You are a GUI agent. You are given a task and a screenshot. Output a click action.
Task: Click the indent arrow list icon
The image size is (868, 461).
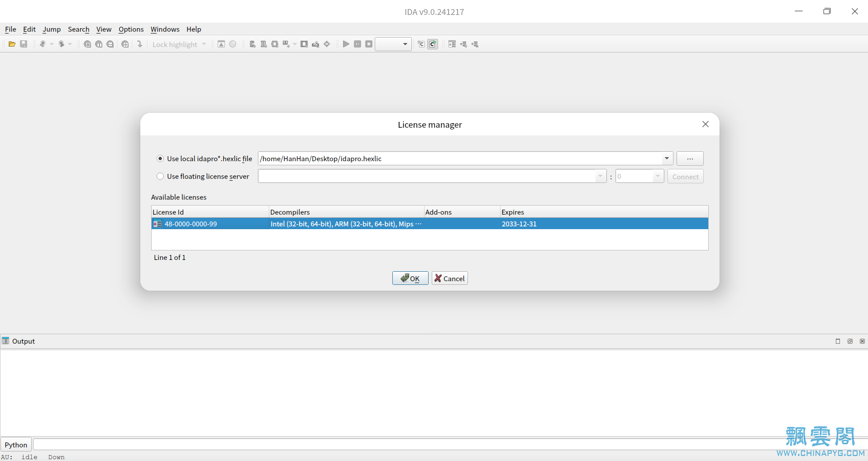tap(463, 44)
